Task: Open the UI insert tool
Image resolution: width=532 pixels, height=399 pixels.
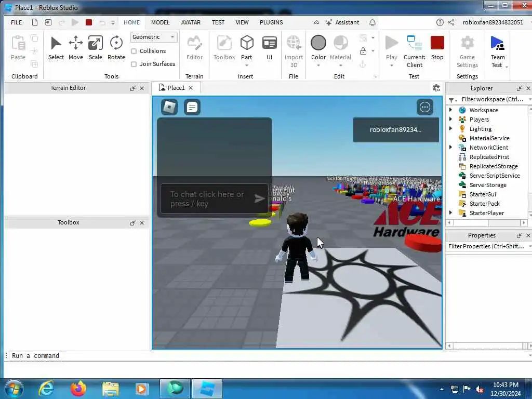Action: (x=270, y=48)
